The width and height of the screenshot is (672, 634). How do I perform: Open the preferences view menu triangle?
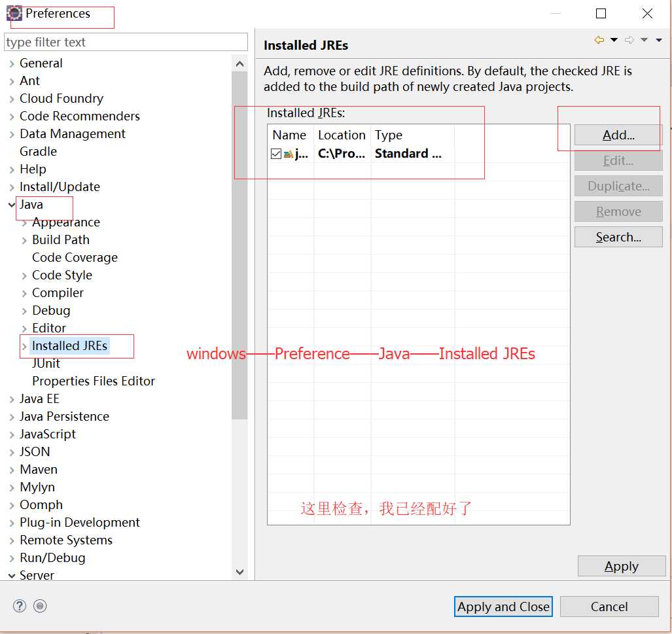pos(659,40)
